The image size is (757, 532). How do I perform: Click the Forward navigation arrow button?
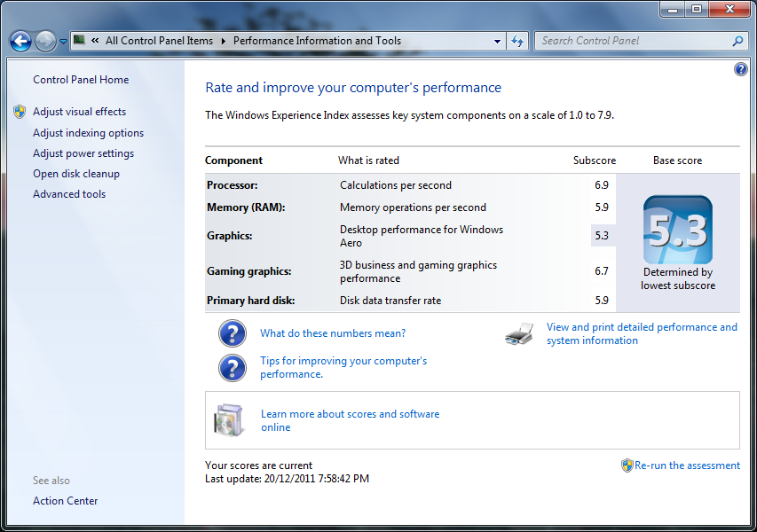point(46,41)
